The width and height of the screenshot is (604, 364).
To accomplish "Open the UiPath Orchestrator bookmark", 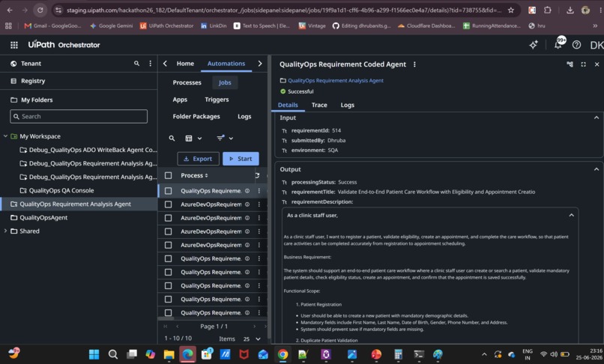I will click(167, 25).
